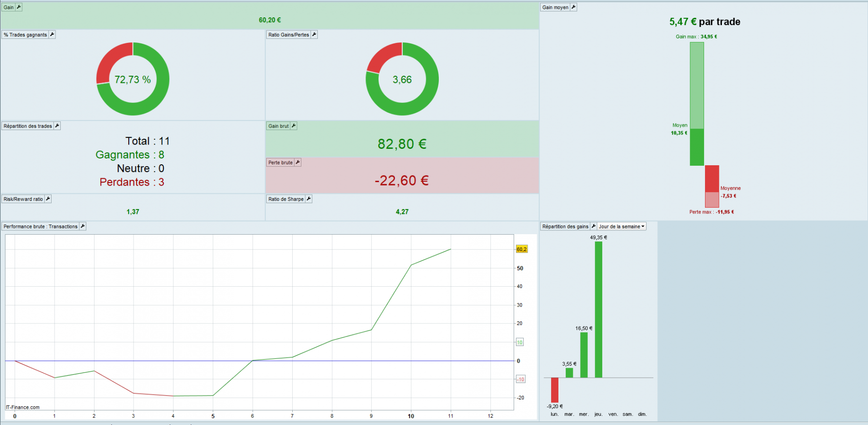Click the red average loss bar
This screenshot has width=868, height=425.
[712, 179]
